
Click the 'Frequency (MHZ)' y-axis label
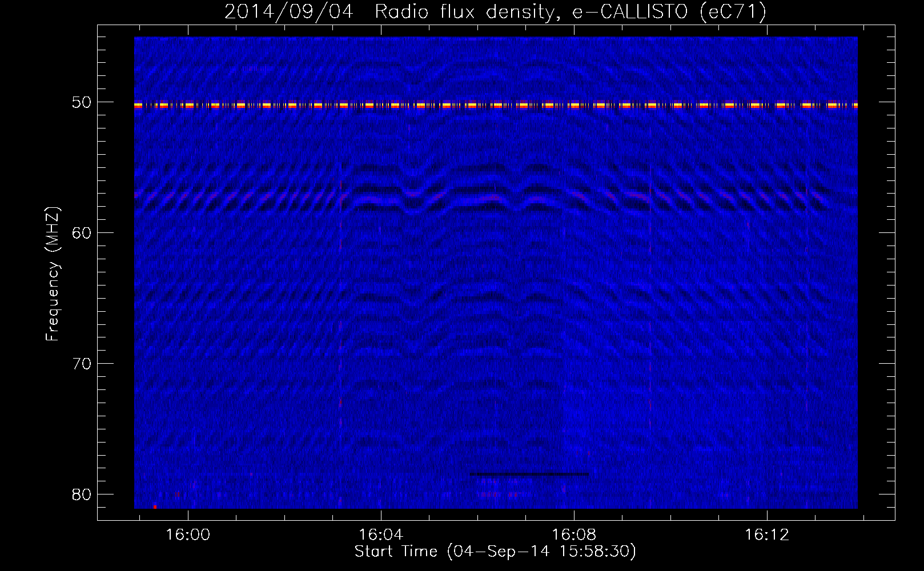(53, 274)
